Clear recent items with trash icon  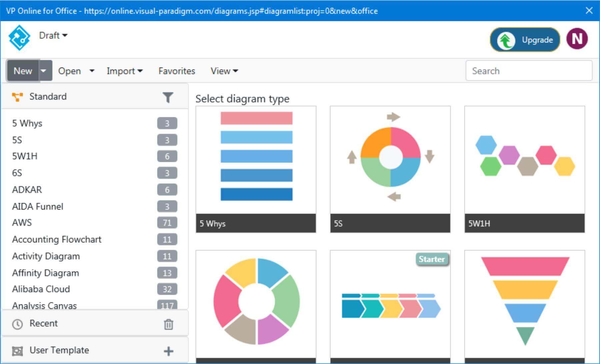pyautogui.click(x=169, y=324)
